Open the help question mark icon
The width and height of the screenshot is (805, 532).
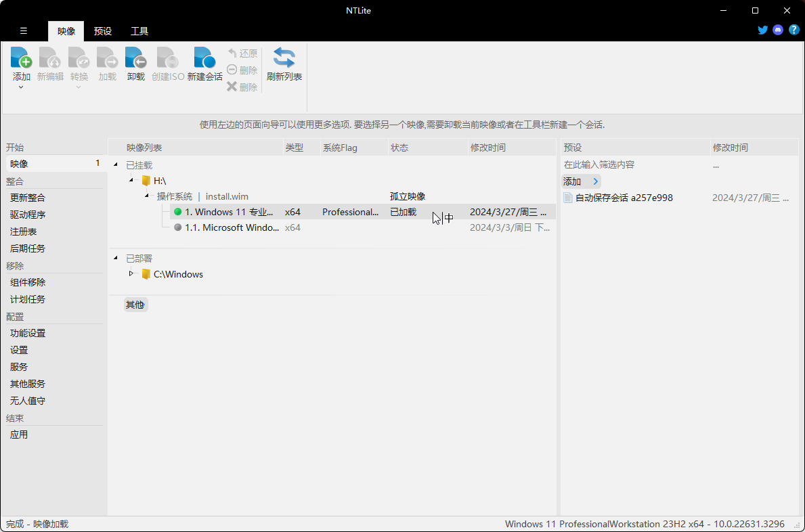pos(793,30)
